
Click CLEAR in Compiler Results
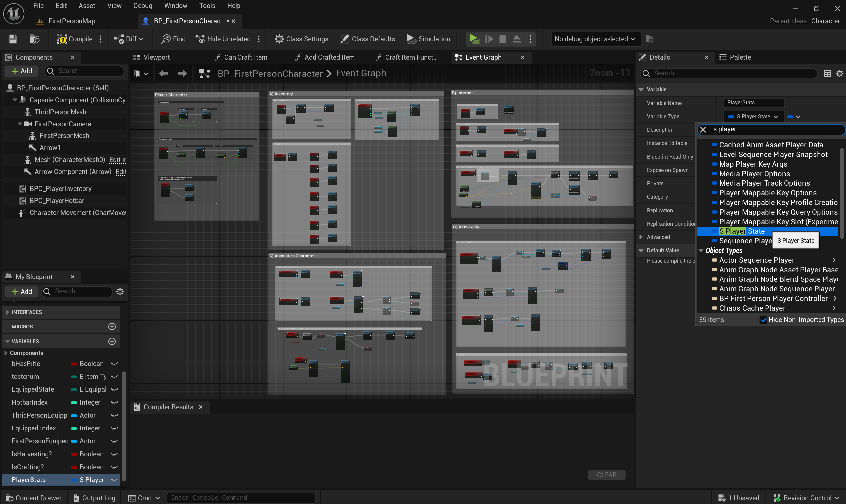tap(607, 475)
